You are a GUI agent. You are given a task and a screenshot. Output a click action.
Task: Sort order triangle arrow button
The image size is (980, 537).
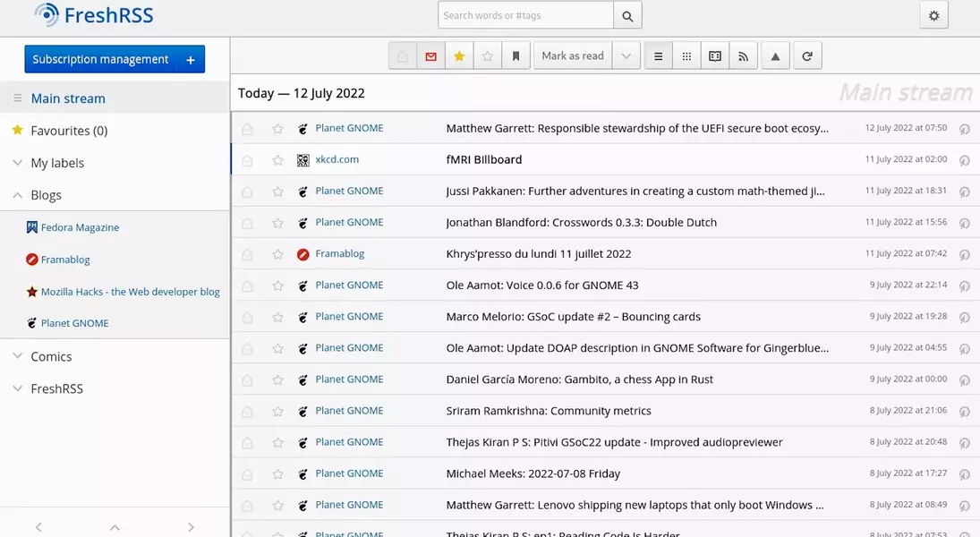[x=775, y=56]
